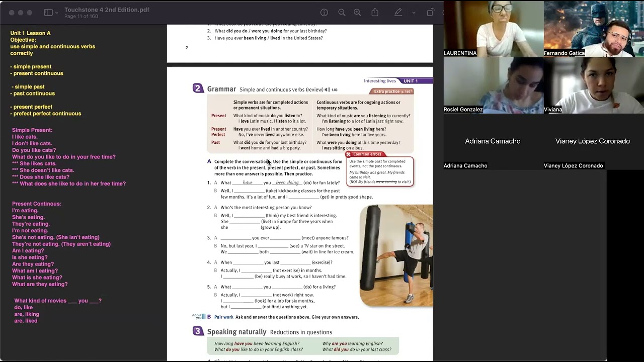Click the kickboxing photo in the page
Viewport: 644px width, 362px height.
click(x=396, y=255)
